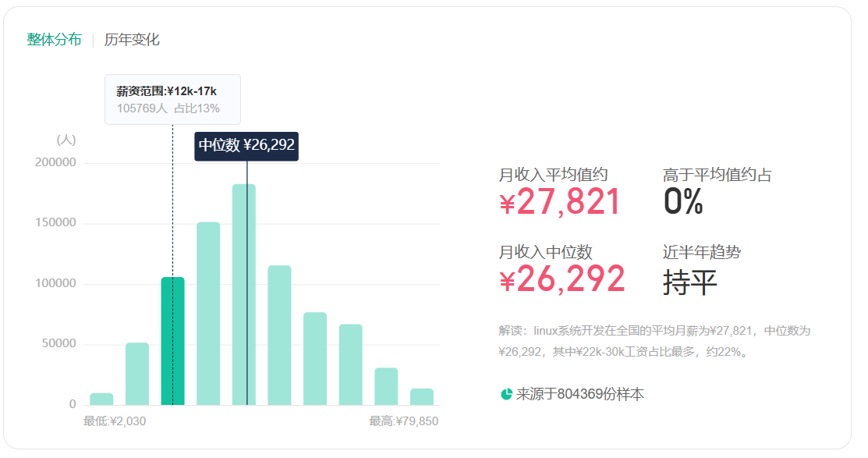Image resolution: width=868 pixels, height=458 pixels.
Task: Click the ¥26,292 median income figure
Action: (x=562, y=279)
